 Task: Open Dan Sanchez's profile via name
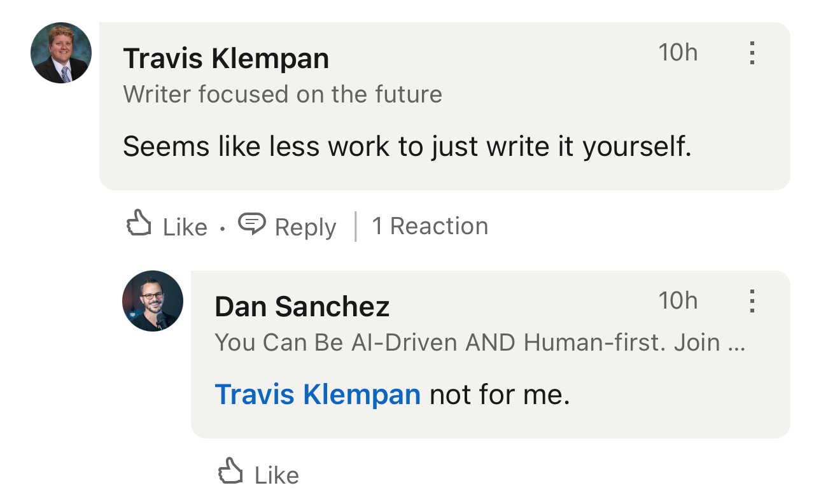(x=302, y=307)
